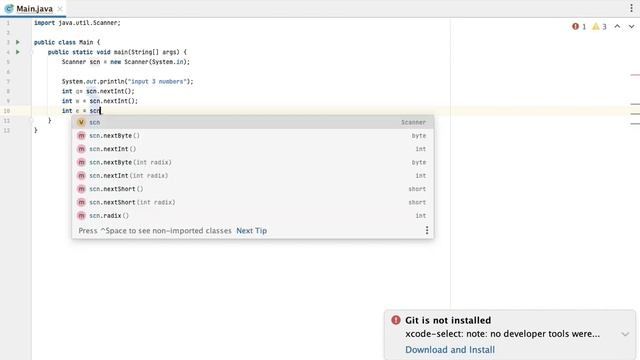The height and width of the screenshot is (360, 640).
Task: Choose scn.radix() completion
Action: click(253, 216)
